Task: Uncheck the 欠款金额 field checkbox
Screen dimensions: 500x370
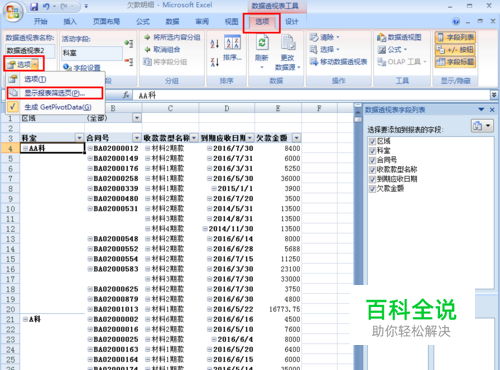Action: click(372, 189)
